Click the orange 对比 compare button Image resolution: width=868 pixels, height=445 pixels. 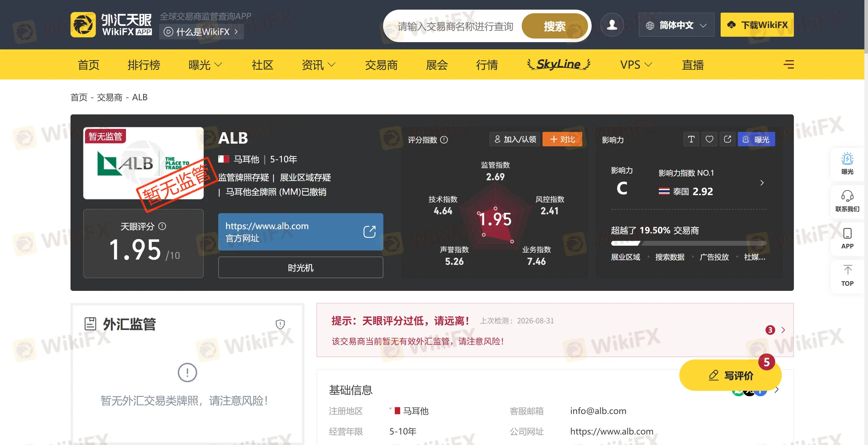click(562, 139)
